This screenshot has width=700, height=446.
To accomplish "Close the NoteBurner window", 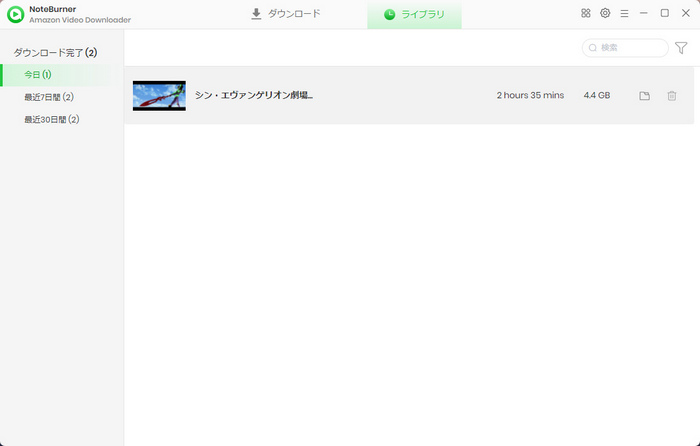I will coord(686,13).
